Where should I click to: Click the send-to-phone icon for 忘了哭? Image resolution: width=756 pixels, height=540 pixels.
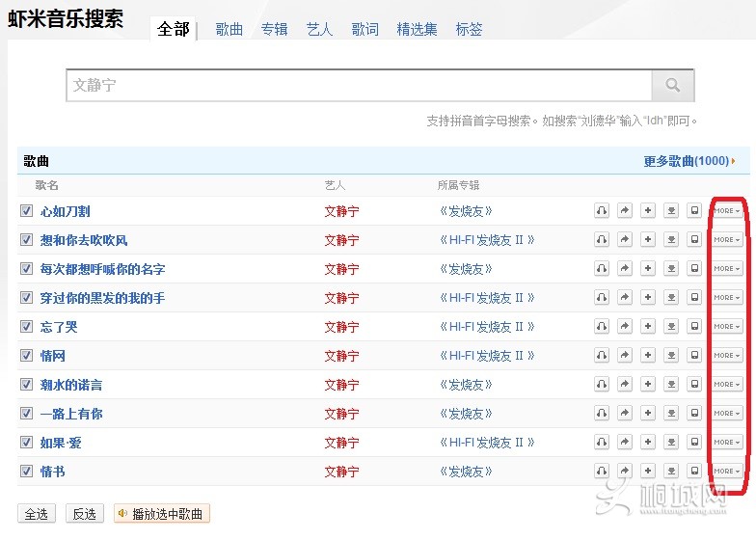tap(694, 327)
